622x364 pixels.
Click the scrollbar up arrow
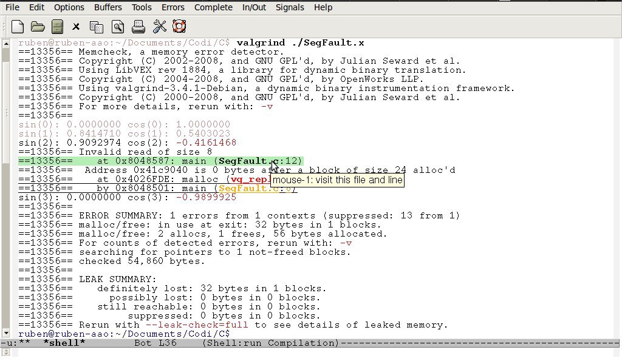pyautogui.click(x=6, y=44)
